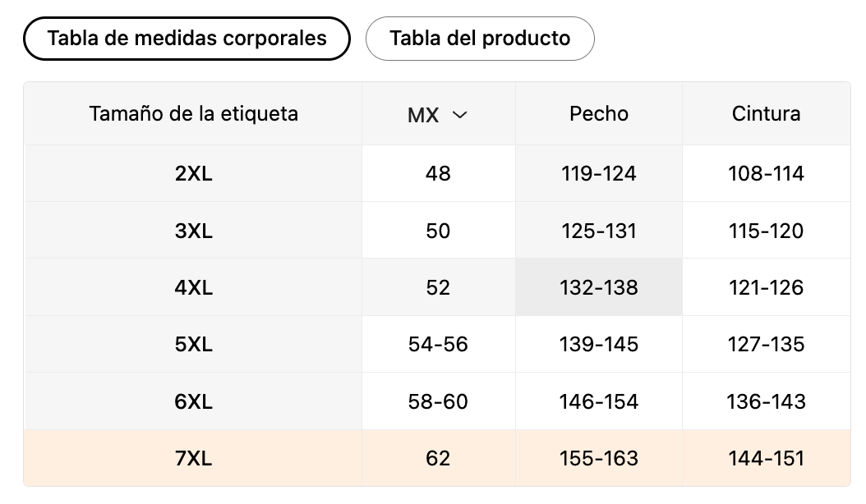Viewport: 866px width, 504px height.
Task: Select the 108-114 waist measurement cell
Action: (x=766, y=174)
